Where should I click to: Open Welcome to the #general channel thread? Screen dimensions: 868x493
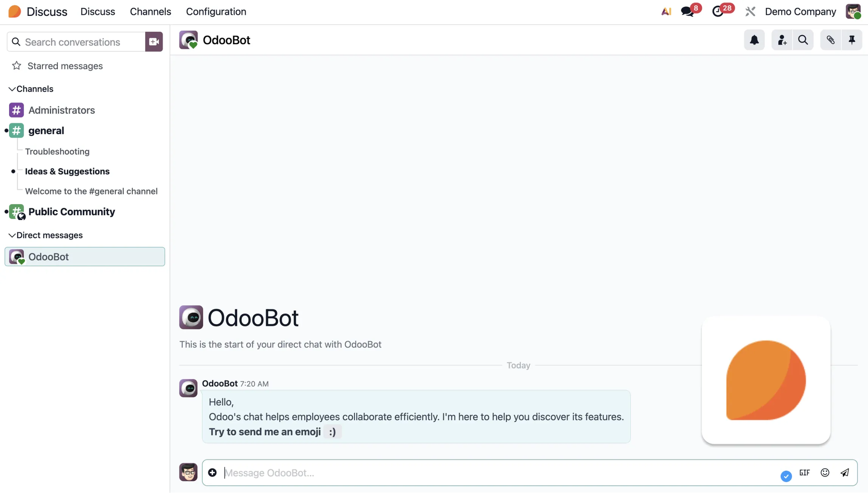click(x=91, y=191)
